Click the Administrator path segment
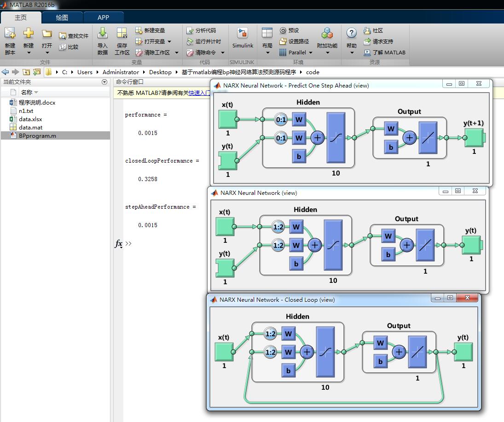504x422 pixels. pyautogui.click(x=121, y=72)
